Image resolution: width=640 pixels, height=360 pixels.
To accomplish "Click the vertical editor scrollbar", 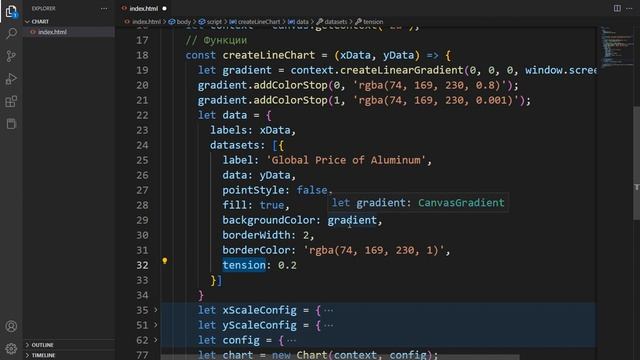I will point(636,163).
